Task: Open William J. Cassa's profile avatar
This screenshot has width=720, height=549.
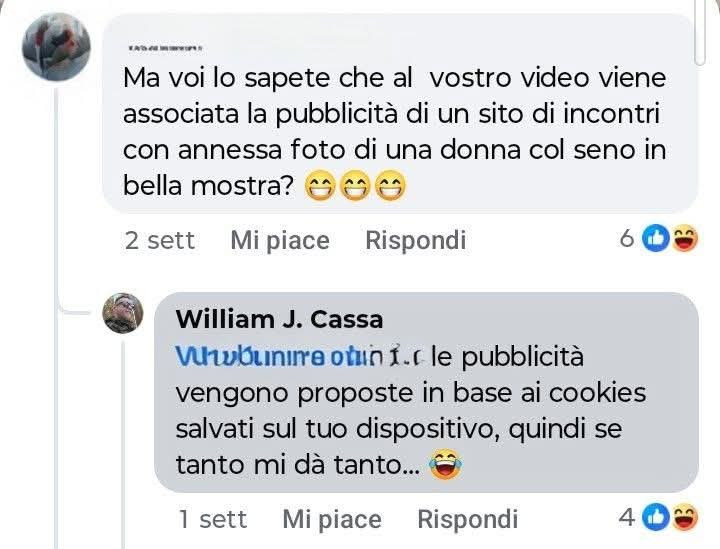Action: pos(123,313)
